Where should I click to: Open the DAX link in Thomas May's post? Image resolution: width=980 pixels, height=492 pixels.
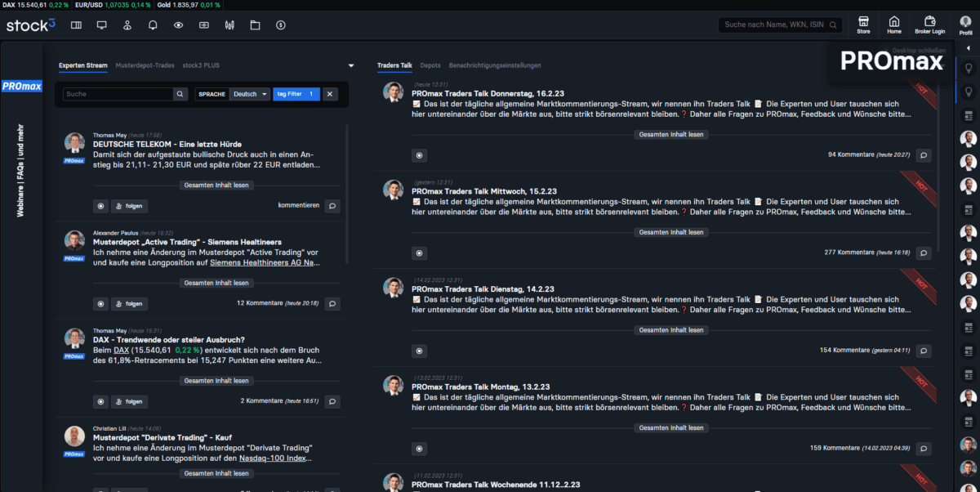(x=121, y=349)
